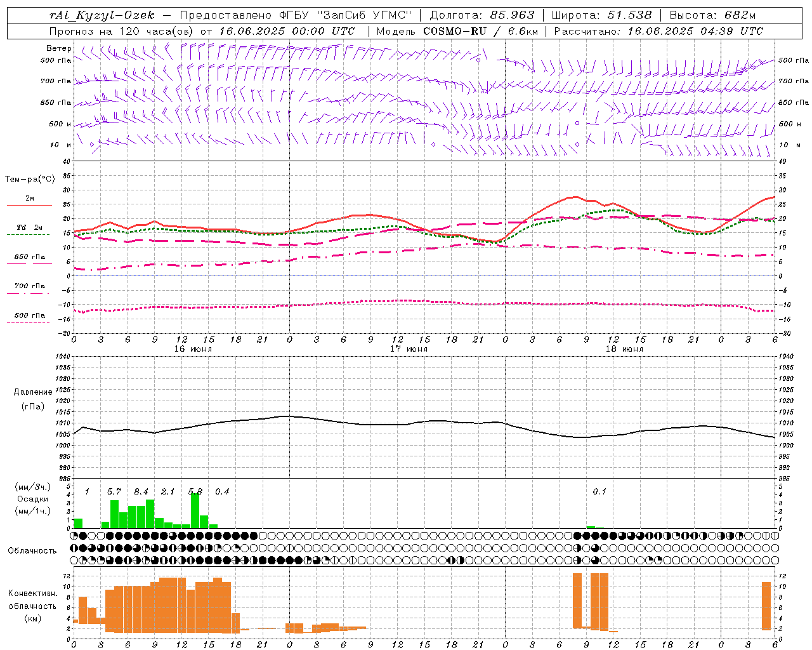Viewport: 812px width, 650px height.
Task: Click the 3-hour precipitation total 5.7
Action: click(114, 491)
